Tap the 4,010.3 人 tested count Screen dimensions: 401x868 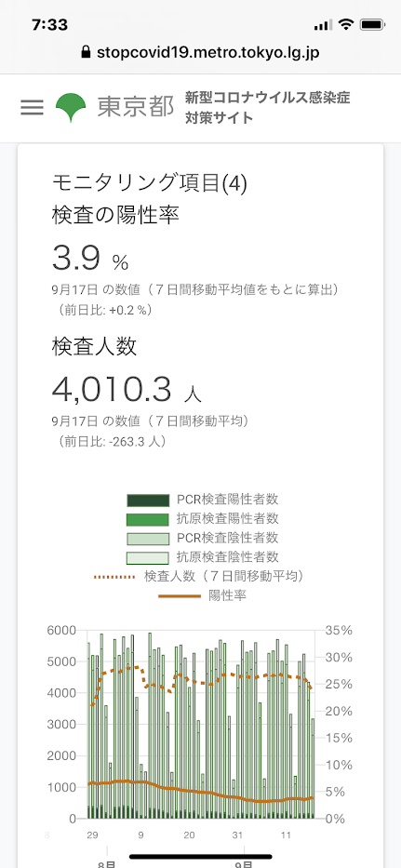[127, 390]
